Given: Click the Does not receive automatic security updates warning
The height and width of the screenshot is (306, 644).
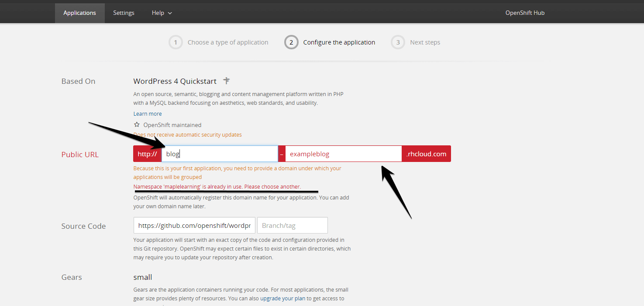Looking at the screenshot, I should pos(188,135).
